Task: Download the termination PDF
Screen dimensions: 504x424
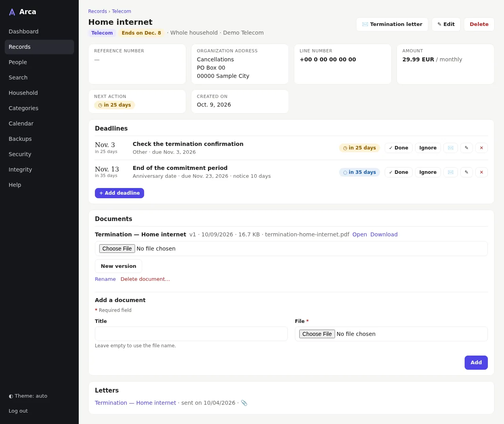Action: (384, 234)
